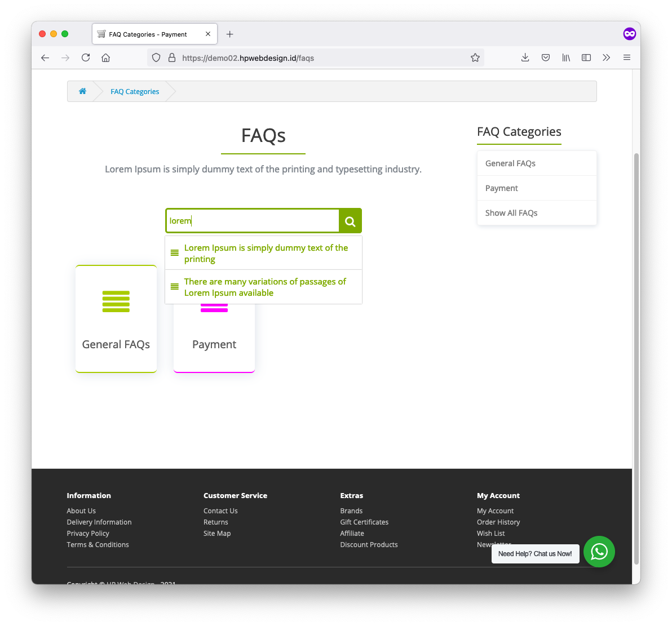Viewport: 672px width, 626px height.
Task: Click the General FAQs green list icon
Action: 116,301
